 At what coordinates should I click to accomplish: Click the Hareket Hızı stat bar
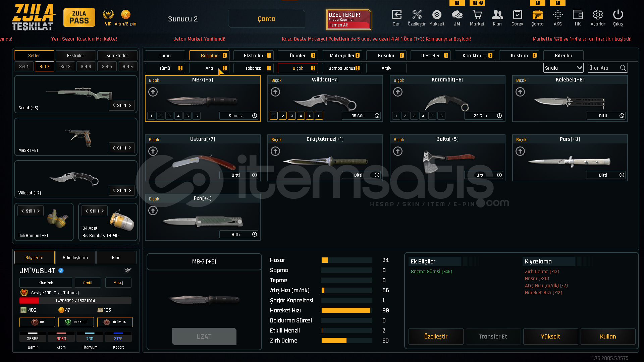(346, 310)
